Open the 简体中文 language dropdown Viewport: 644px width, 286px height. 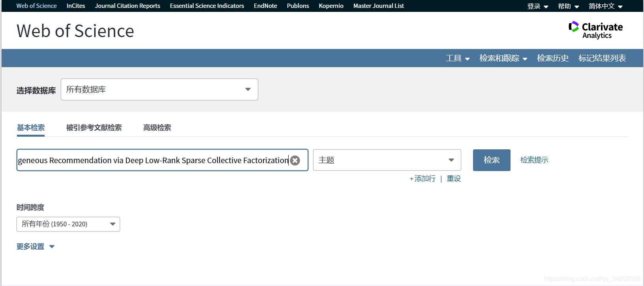point(606,6)
